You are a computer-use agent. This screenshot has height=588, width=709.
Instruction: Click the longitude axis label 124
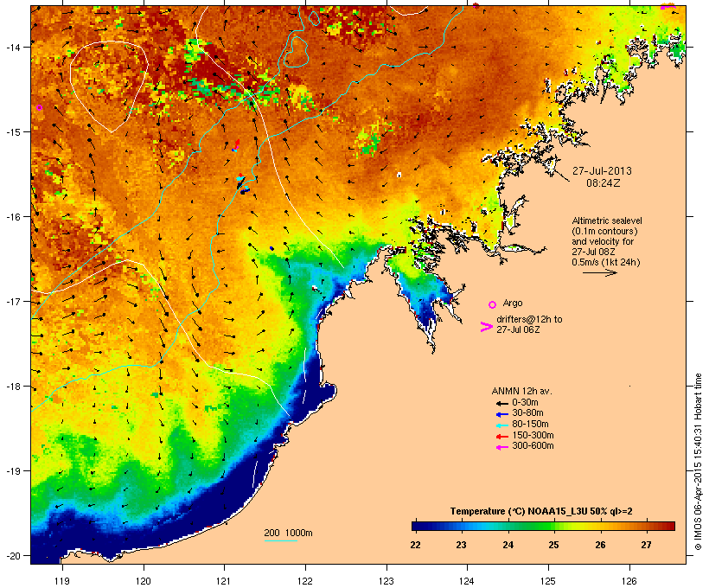coord(467,581)
